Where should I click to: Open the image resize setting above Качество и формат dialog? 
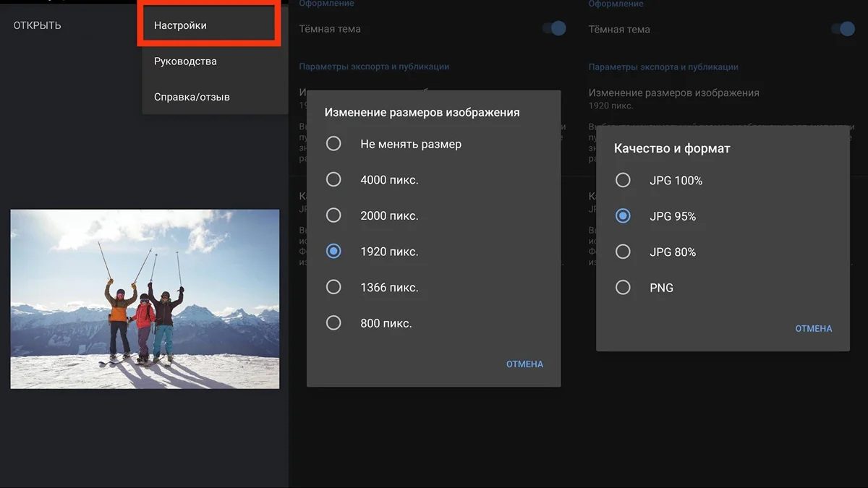[x=673, y=98]
